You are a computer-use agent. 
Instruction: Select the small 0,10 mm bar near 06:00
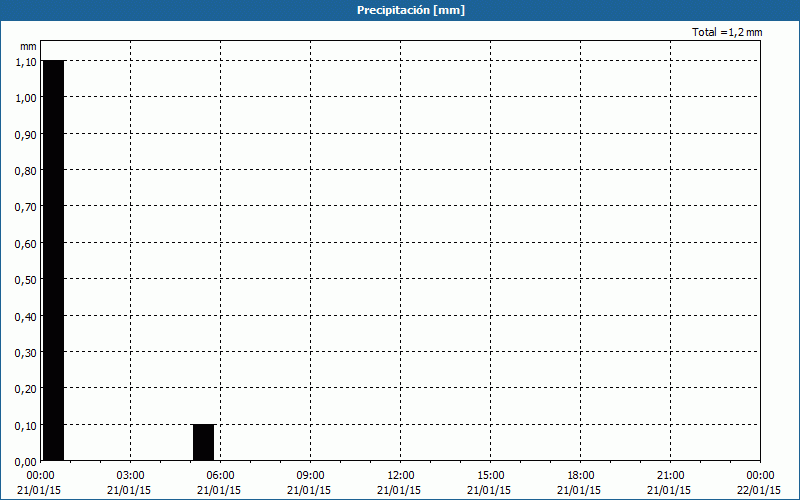point(204,443)
